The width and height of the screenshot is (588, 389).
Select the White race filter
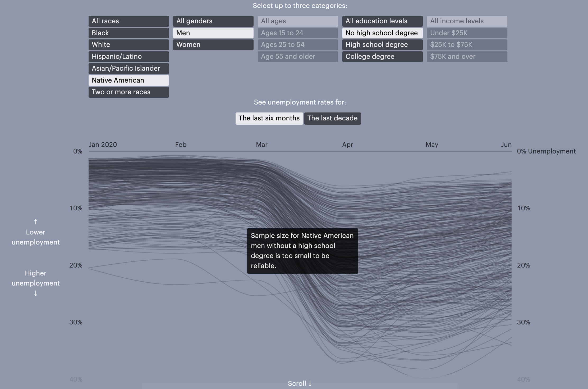tap(128, 45)
